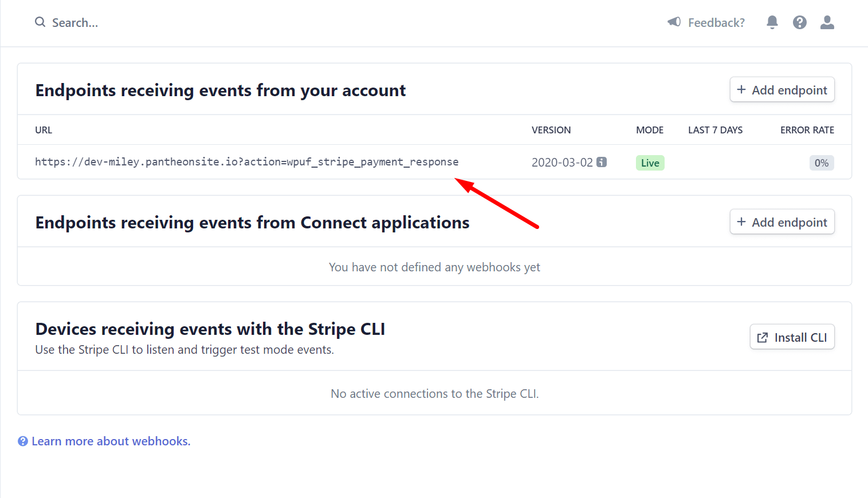Open the pantheonsite webhook endpoint URL row
Image resolution: width=868 pixels, height=498 pixels.
click(x=434, y=162)
